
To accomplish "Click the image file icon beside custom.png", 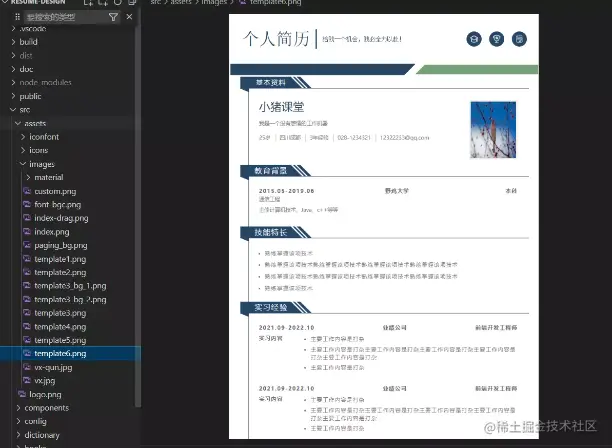I will pyautogui.click(x=27, y=191).
